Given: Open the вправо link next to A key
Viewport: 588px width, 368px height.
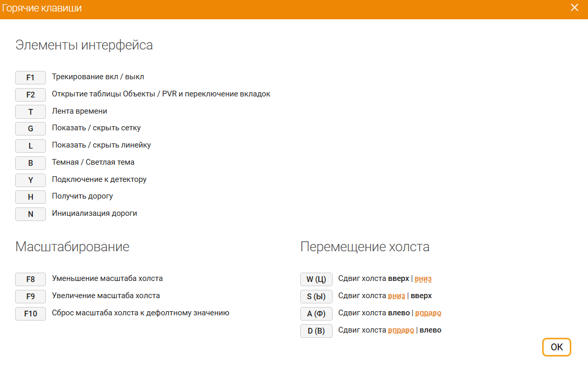Looking at the screenshot, I should pyautogui.click(x=428, y=313).
